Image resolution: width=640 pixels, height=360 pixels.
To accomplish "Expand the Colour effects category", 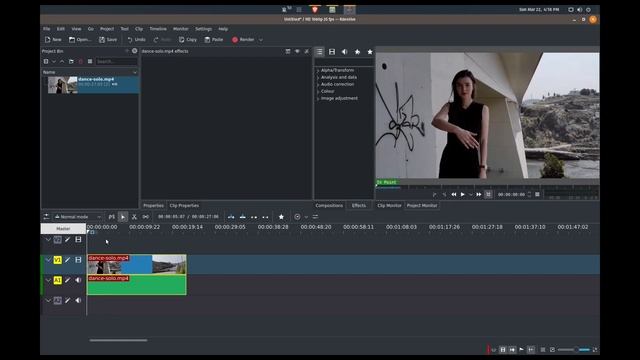I will click(x=318, y=91).
